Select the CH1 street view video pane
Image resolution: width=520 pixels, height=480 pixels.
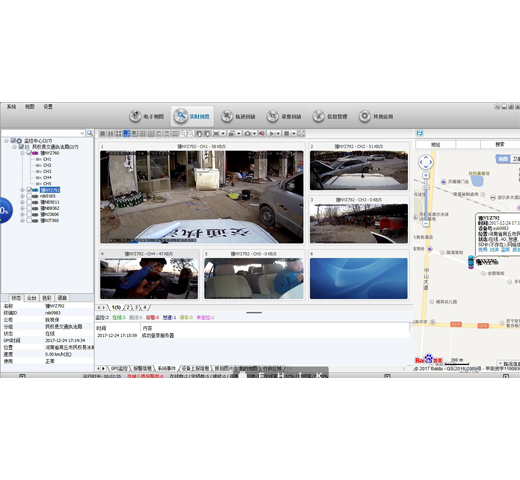pyautogui.click(x=202, y=197)
